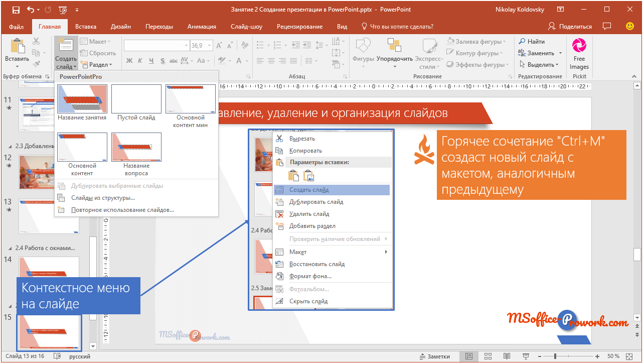Open the comments icon in the title area
The width and height of the screenshot is (644, 364).
click(x=607, y=26)
